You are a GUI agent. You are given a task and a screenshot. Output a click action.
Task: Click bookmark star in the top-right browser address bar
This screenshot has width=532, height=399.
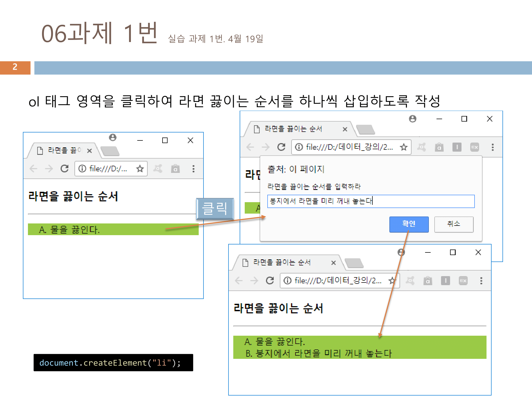[x=404, y=147]
